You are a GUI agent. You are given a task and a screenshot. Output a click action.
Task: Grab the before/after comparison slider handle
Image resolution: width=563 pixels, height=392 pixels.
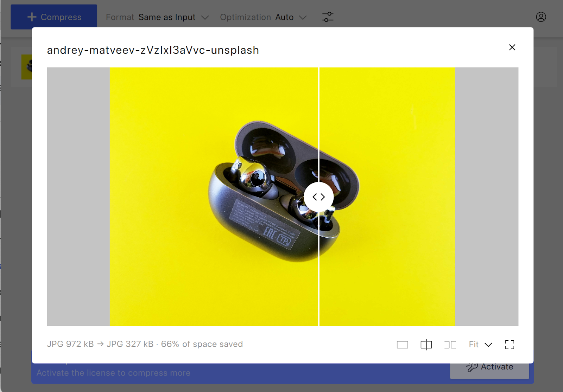(x=319, y=197)
